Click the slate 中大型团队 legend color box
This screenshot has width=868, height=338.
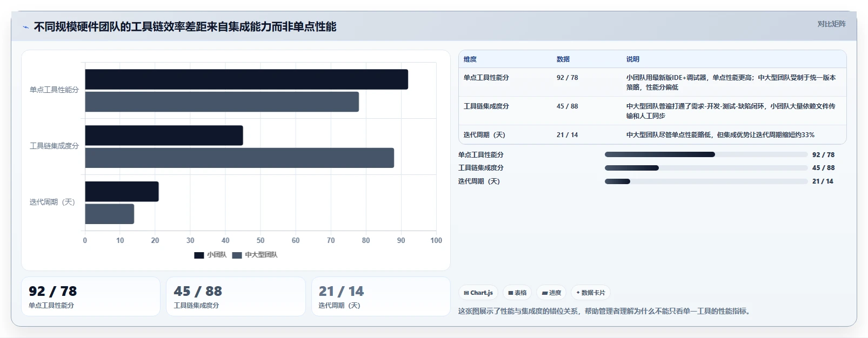pos(237,255)
